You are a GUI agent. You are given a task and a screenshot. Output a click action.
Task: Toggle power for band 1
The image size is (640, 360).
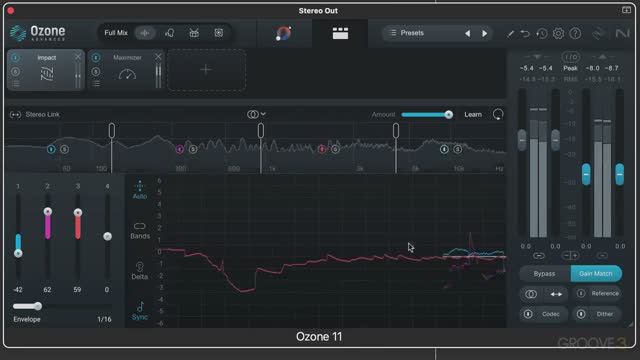[x=51, y=149]
